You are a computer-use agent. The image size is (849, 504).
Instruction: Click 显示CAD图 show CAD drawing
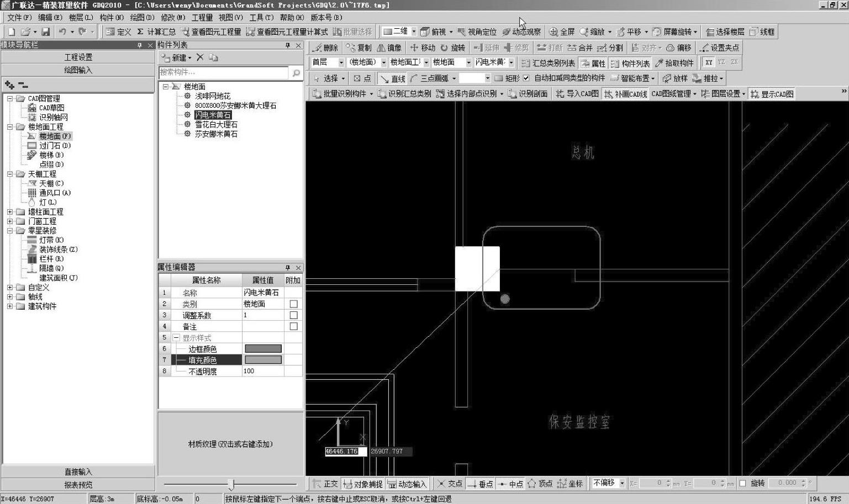point(772,94)
